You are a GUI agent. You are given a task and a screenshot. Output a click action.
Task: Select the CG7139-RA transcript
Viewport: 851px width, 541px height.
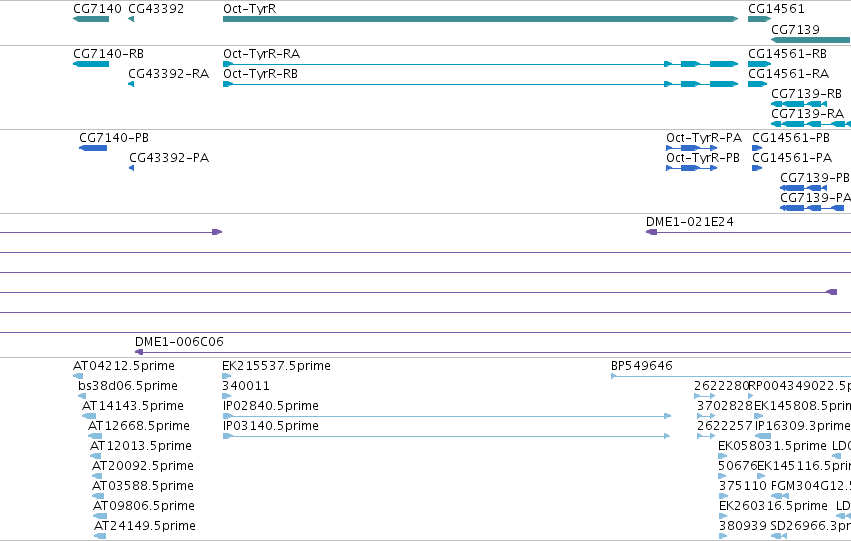coord(811,124)
